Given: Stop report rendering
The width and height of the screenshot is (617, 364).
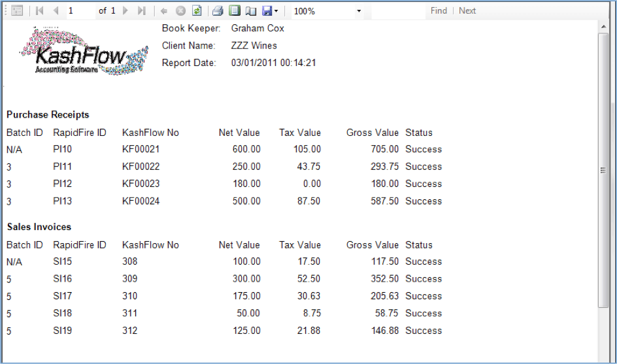Looking at the screenshot, I should [x=180, y=11].
